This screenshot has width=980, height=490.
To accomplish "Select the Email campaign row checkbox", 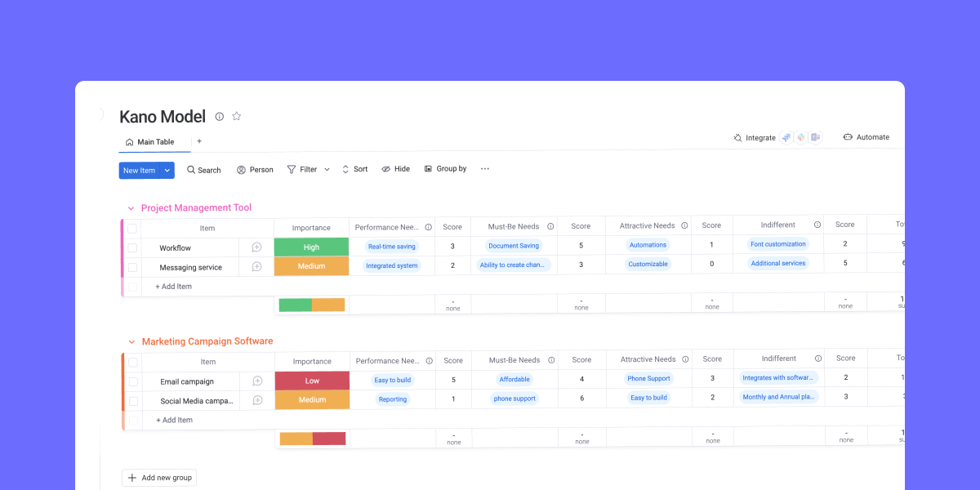I will pos(132,381).
